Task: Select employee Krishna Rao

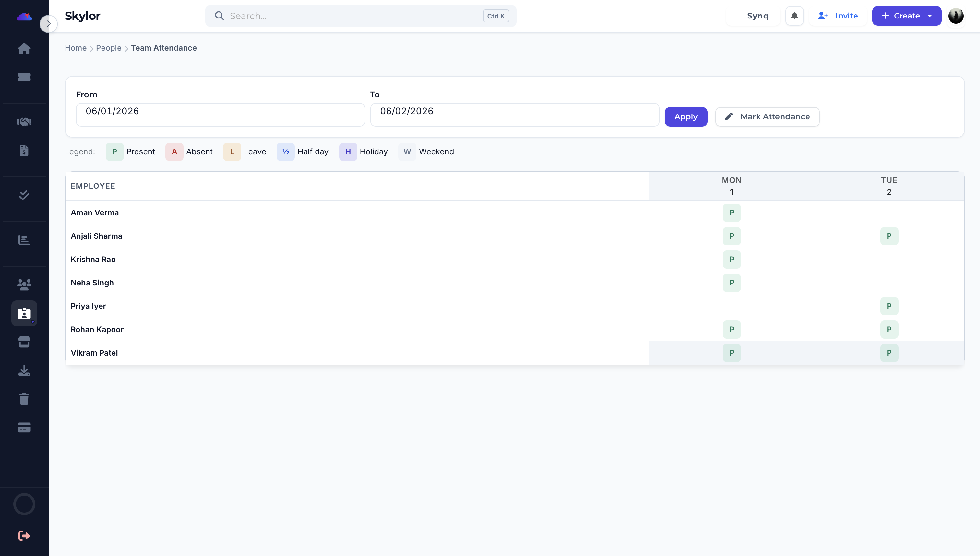Action: tap(93, 259)
